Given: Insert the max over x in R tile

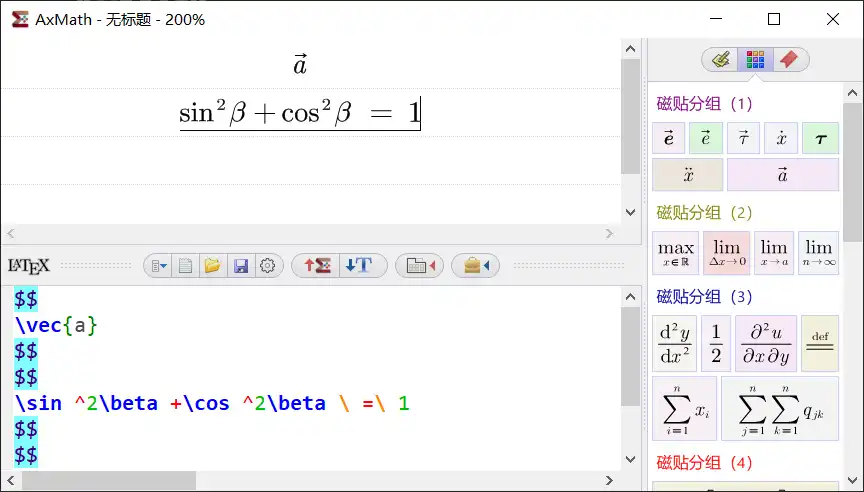Looking at the screenshot, I should 675,253.
